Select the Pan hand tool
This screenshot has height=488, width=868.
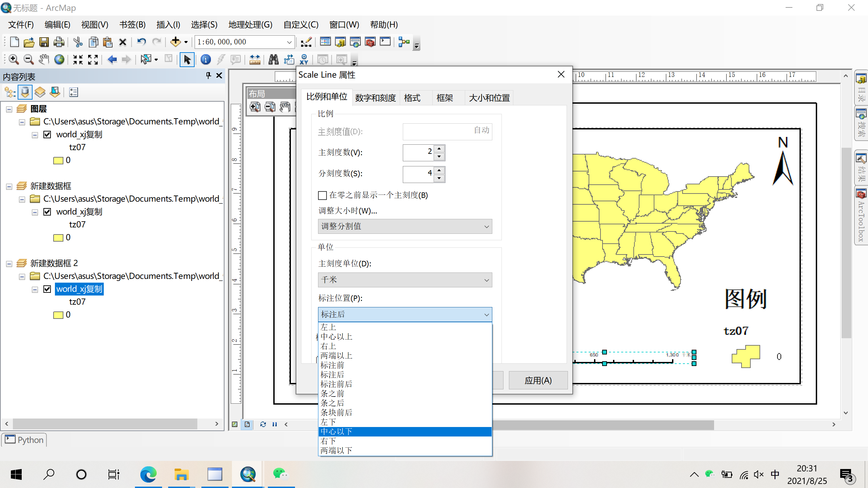(x=44, y=60)
